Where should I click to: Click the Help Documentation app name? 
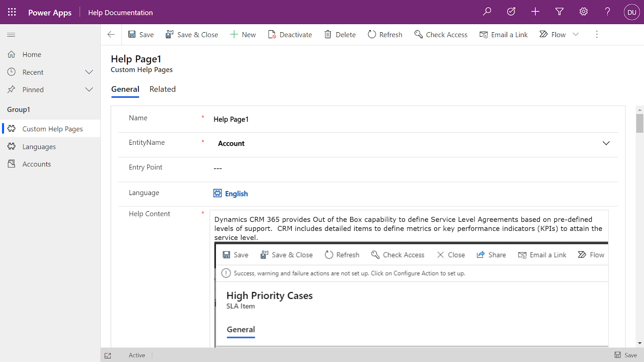120,12
